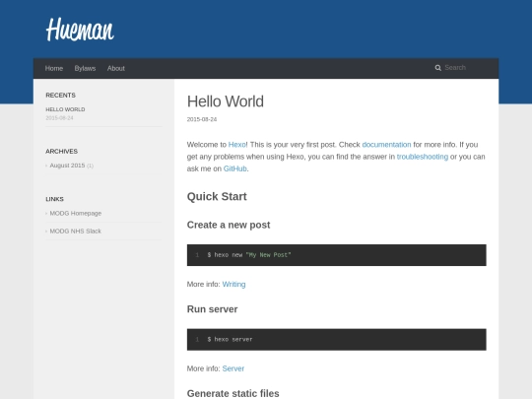This screenshot has width=532, height=399.
Task: Click the Quick Start heading
Action: point(217,196)
